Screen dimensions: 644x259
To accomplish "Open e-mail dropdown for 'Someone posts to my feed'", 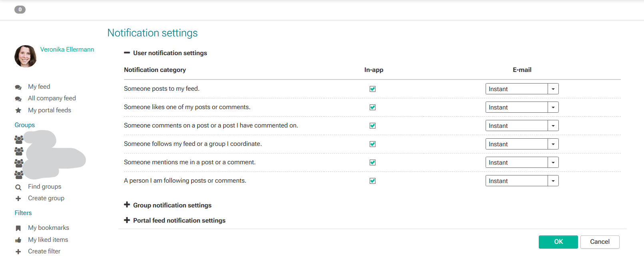I will click(553, 89).
